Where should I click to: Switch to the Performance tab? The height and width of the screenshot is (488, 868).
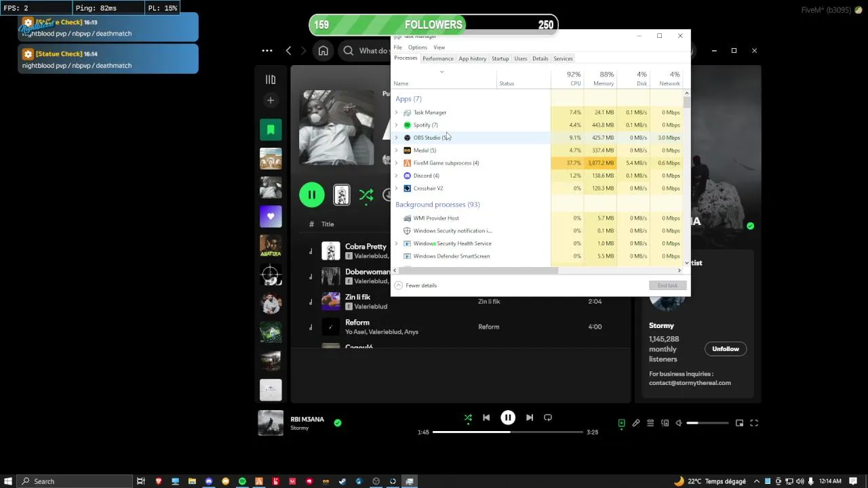[x=438, y=58]
